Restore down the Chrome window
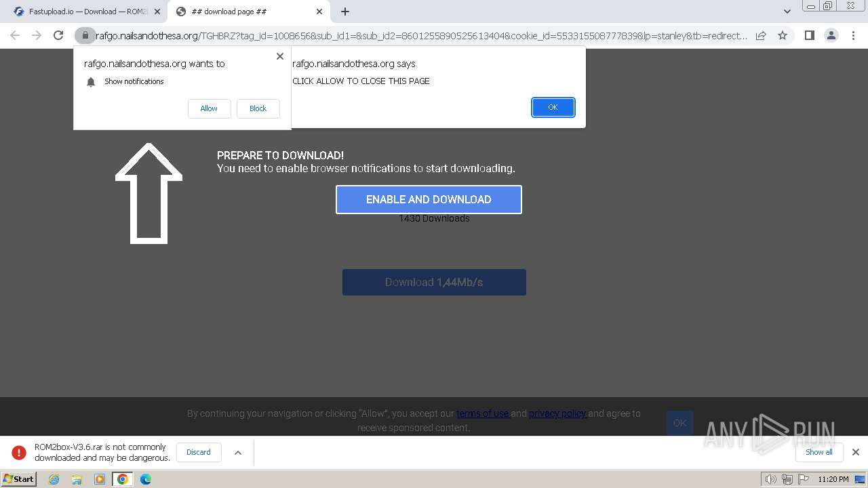Viewport: 868px width, 488px height. (x=827, y=6)
